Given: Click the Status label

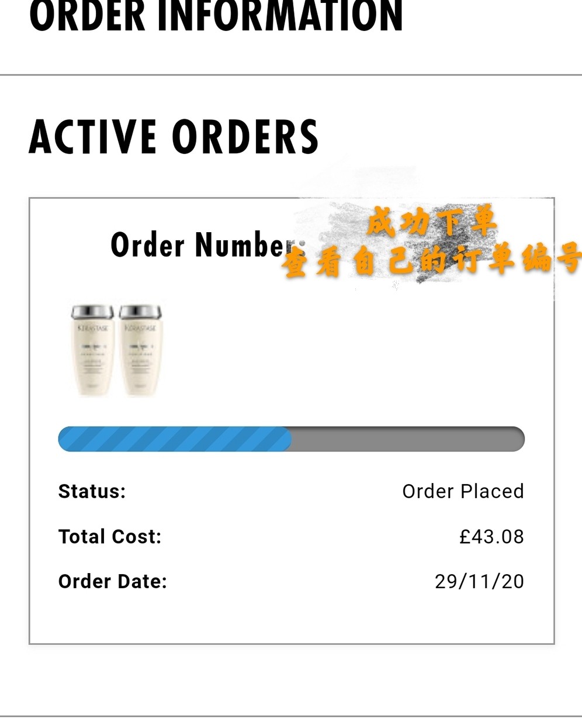Looking at the screenshot, I should point(92,491).
